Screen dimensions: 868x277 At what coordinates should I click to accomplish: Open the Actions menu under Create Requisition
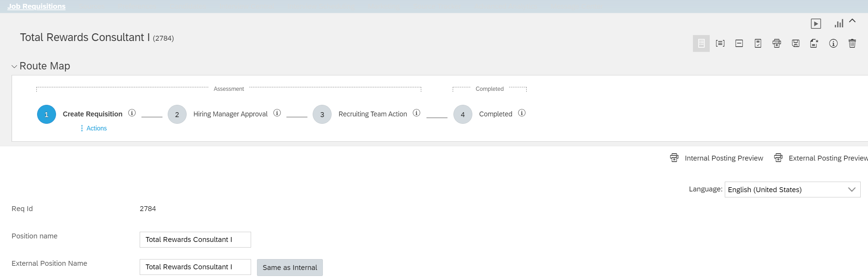coord(94,128)
